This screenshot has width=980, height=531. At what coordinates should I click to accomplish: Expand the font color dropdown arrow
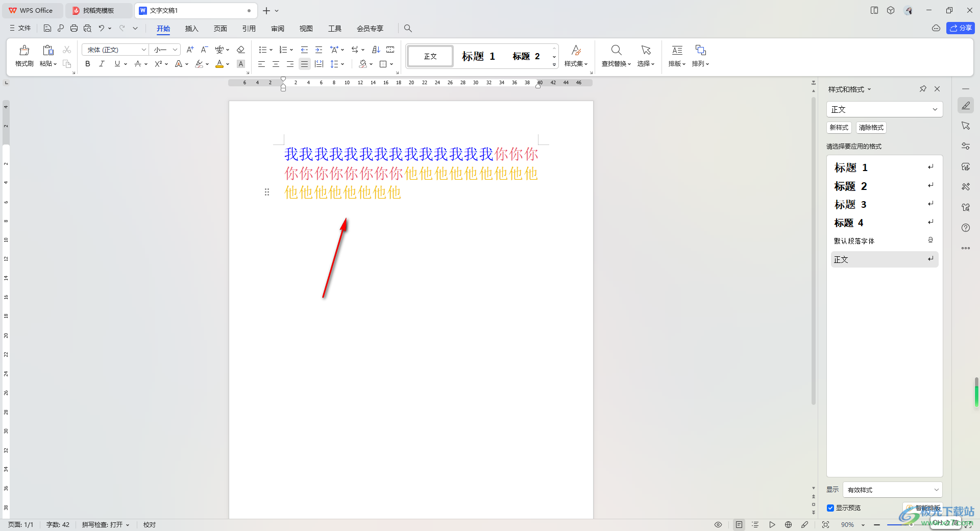point(228,64)
